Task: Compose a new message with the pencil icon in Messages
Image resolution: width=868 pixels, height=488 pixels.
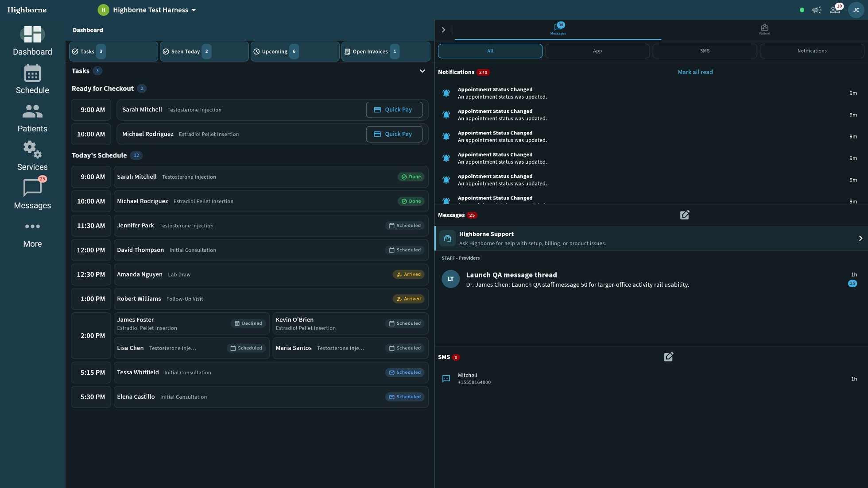Action: (x=685, y=215)
